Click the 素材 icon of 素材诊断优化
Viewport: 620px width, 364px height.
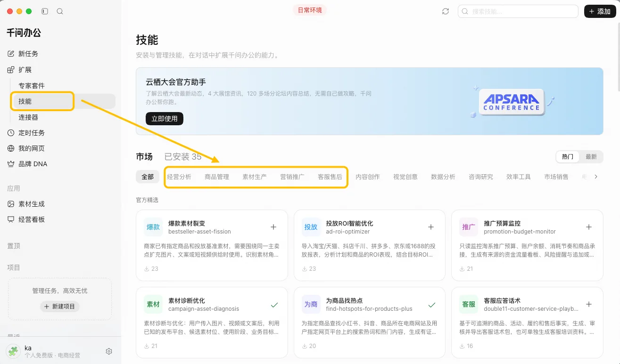pos(153,304)
